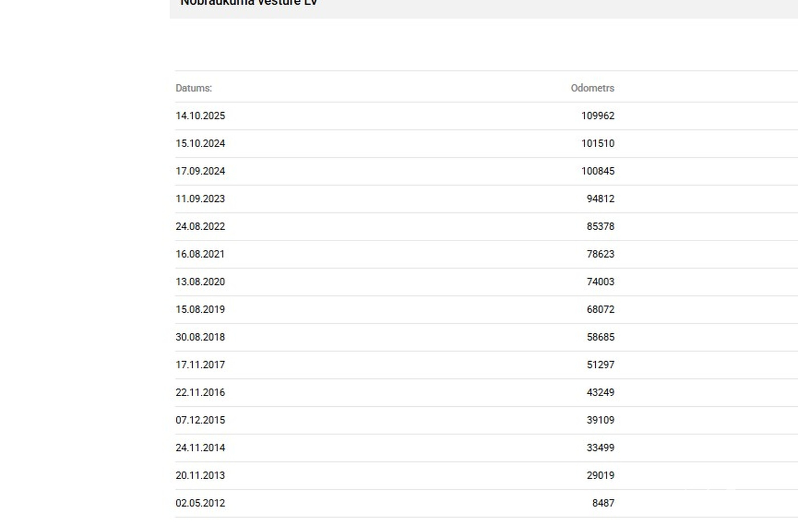Select the 11.09.2023 date entry
The width and height of the screenshot is (798, 532).
pos(200,199)
